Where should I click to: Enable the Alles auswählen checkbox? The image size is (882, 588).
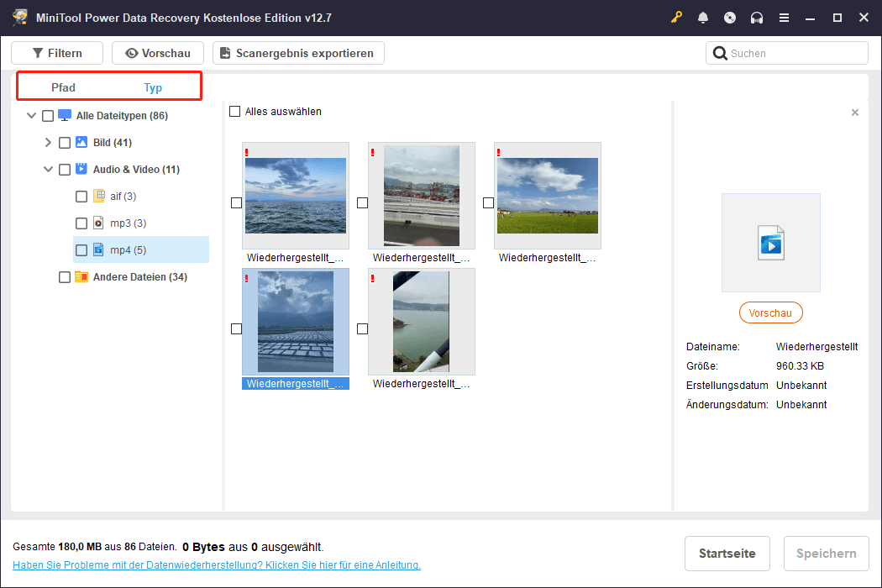(x=235, y=110)
